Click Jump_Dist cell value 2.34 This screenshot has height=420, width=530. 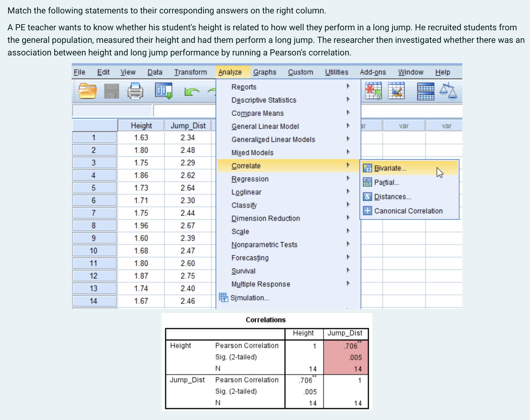[188, 138]
